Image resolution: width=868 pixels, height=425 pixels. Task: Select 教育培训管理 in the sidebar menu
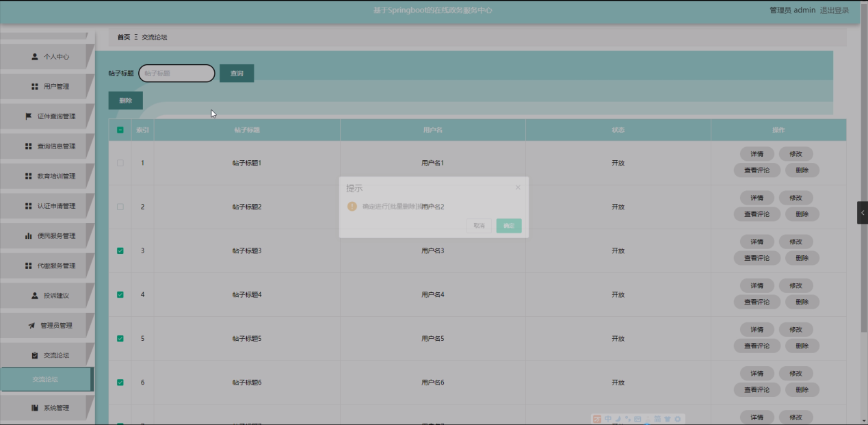[x=55, y=176]
